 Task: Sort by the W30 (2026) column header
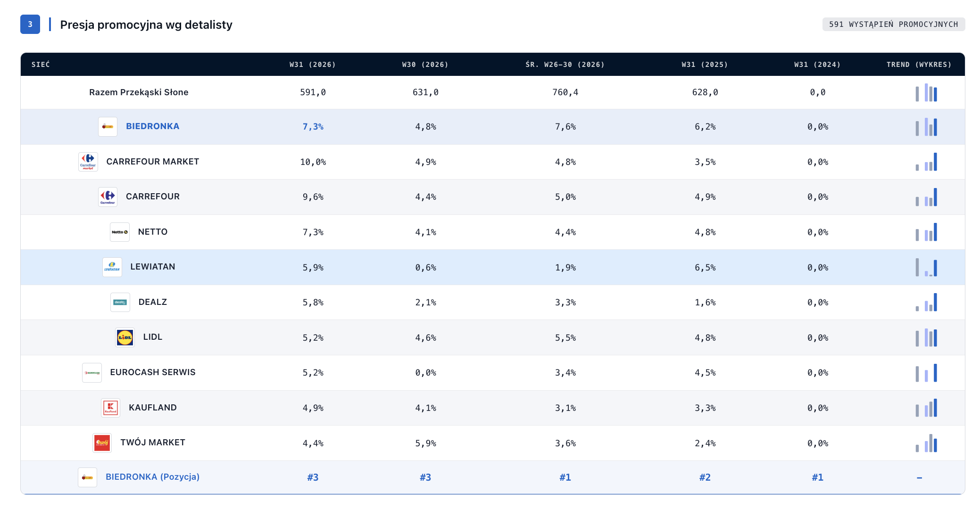tap(425, 65)
